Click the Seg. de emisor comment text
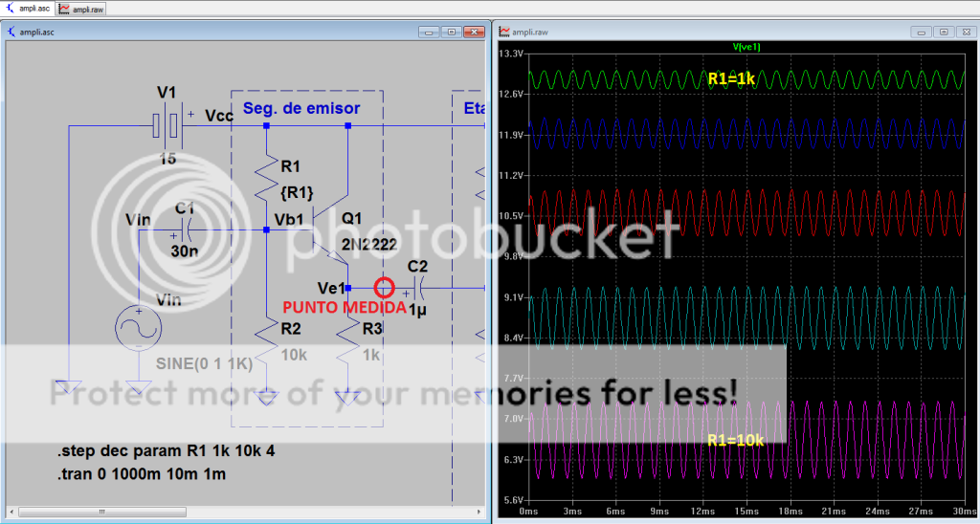Viewport: 980px width, 524px height. (301, 108)
